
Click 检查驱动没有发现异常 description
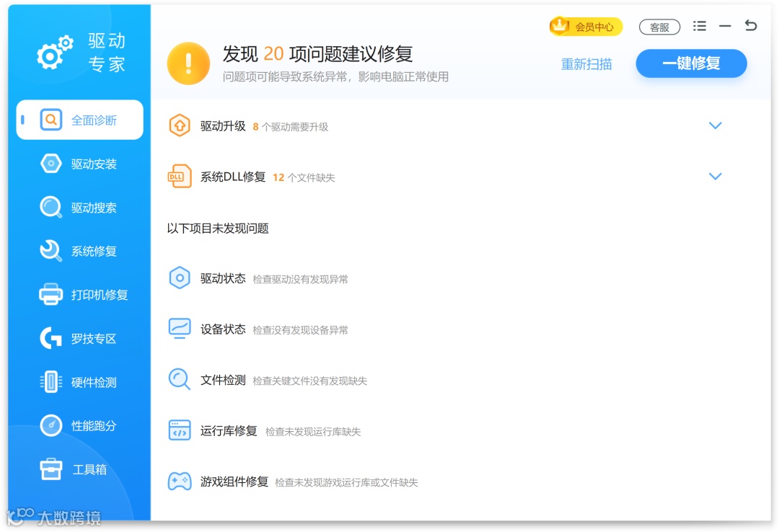pyautogui.click(x=301, y=279)
